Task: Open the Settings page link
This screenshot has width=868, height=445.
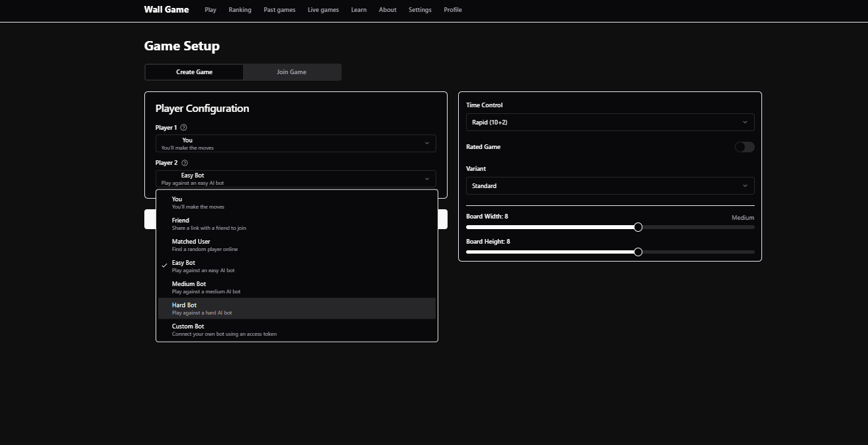Action: (420, 10)
